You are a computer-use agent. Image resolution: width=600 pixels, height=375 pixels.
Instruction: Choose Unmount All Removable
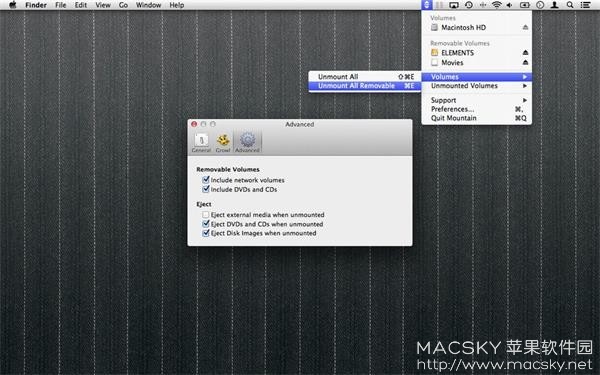click(x=365, y=86)
